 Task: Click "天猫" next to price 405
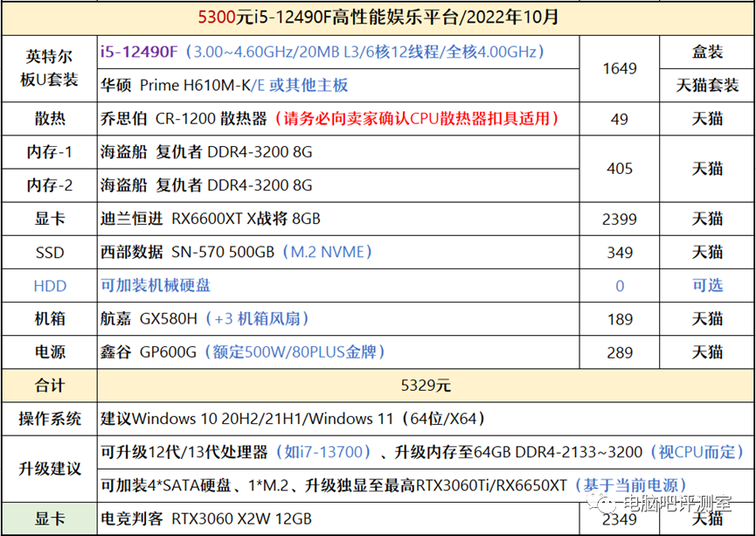coord(707,169)
